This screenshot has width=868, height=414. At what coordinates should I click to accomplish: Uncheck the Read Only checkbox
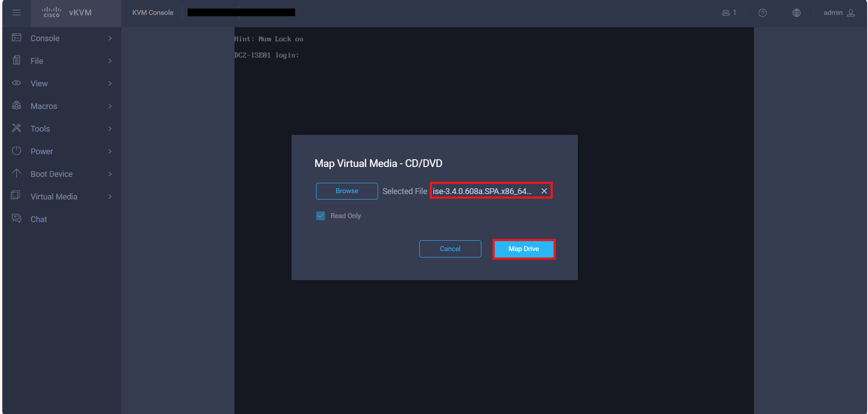coord(321,216)
